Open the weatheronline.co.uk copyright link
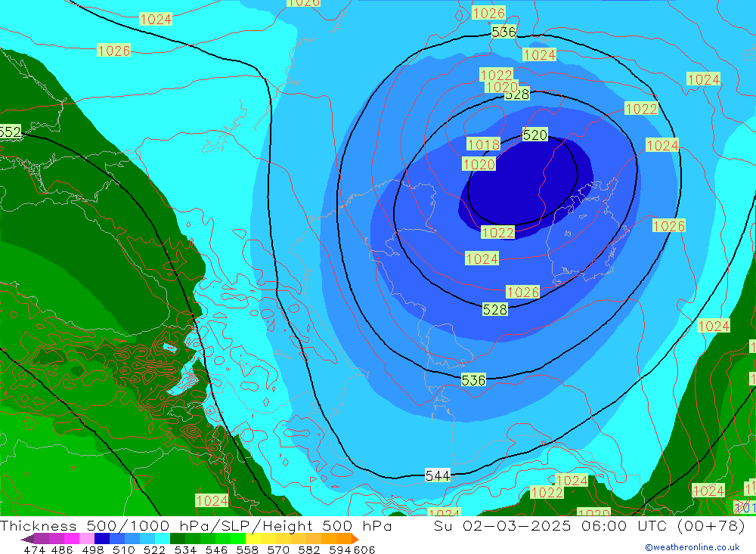Screen dimensions: 756x554 click(692, 547)
